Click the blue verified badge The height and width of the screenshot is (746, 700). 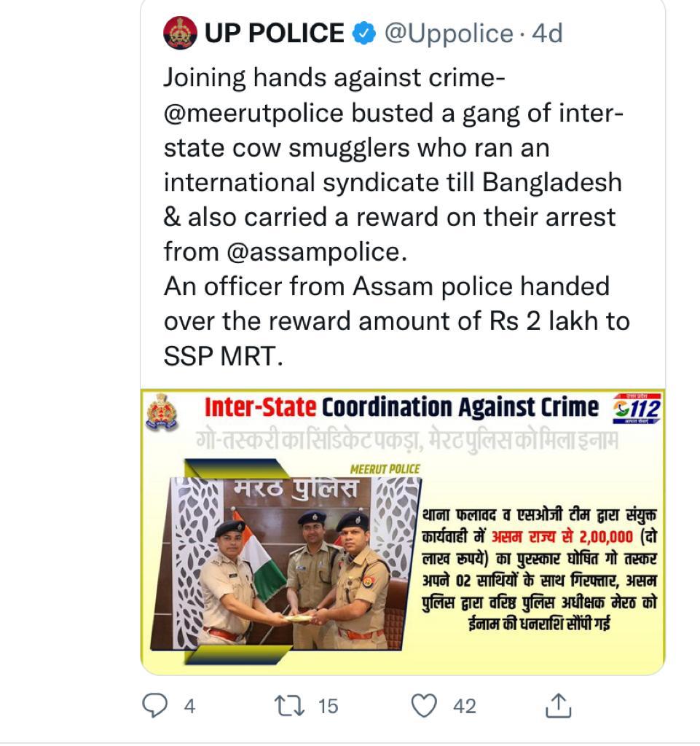pyautogui.click(x=364, y=33)
